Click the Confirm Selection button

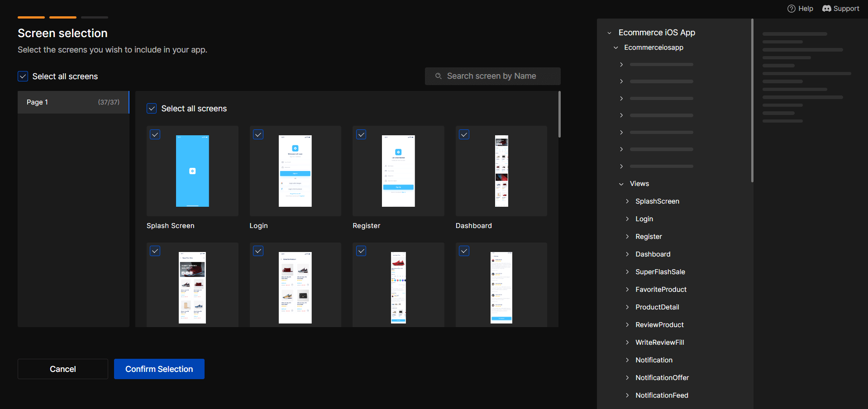click(x=159, y=369)
